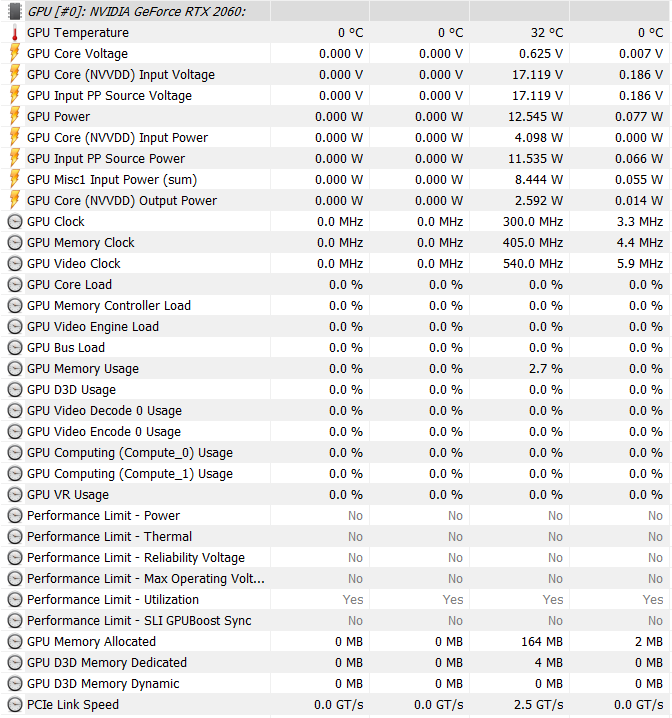Click round icon beside GPU Memory Controller Load
The width and height of the screenshot is (672, 718).
[15, 306]
